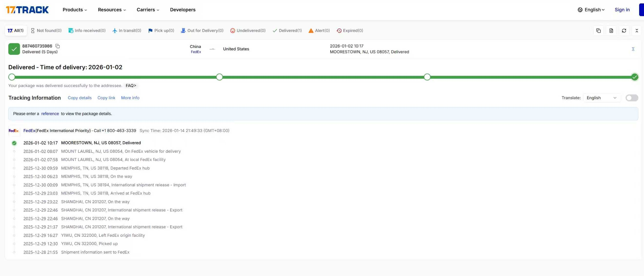644x276 pixels.
Task: Click the globe language icon
Action: click(580, 10)
